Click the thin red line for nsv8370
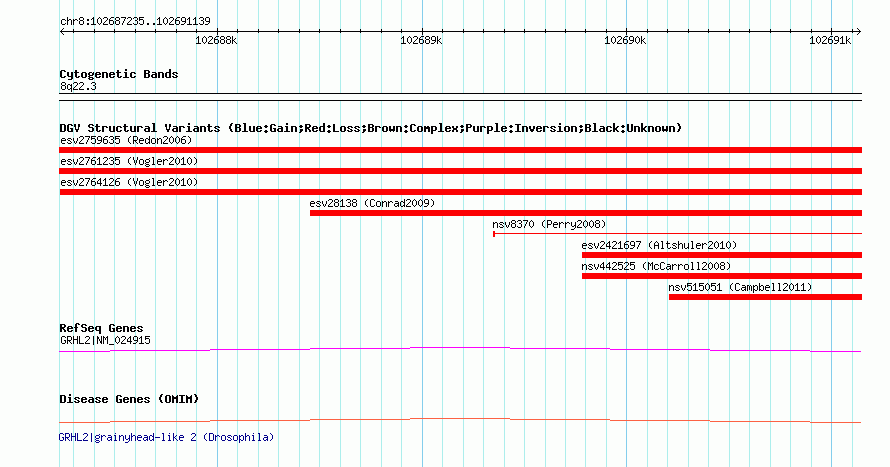 (x=677, y=234)
